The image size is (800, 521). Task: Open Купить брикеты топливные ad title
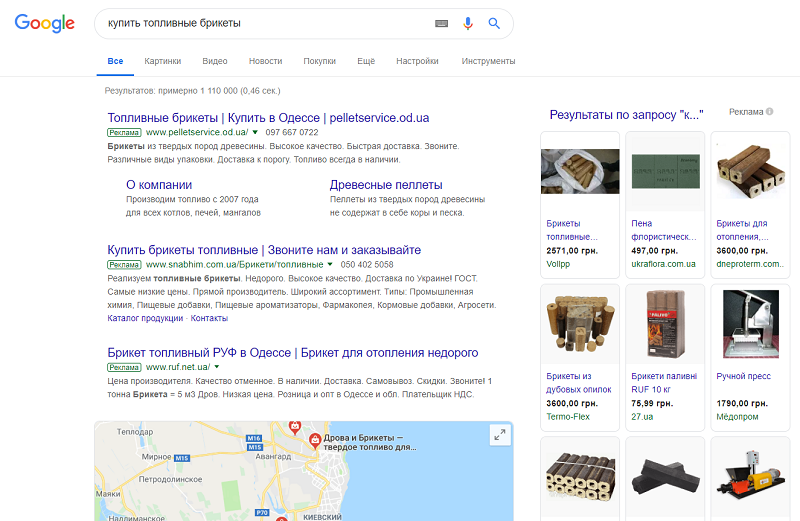click(x=264, y=250)
